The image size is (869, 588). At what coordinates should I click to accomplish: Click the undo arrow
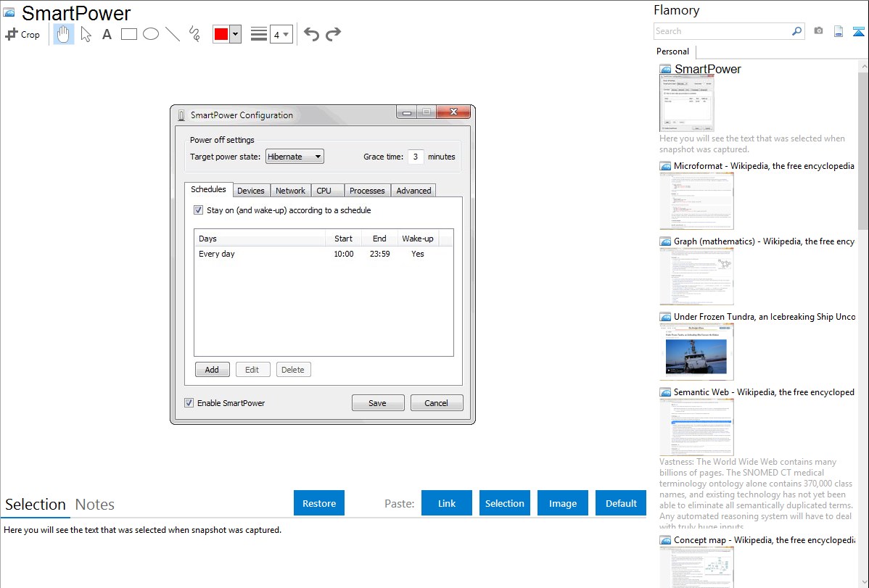pyautogui.click(x=311, y=34)
